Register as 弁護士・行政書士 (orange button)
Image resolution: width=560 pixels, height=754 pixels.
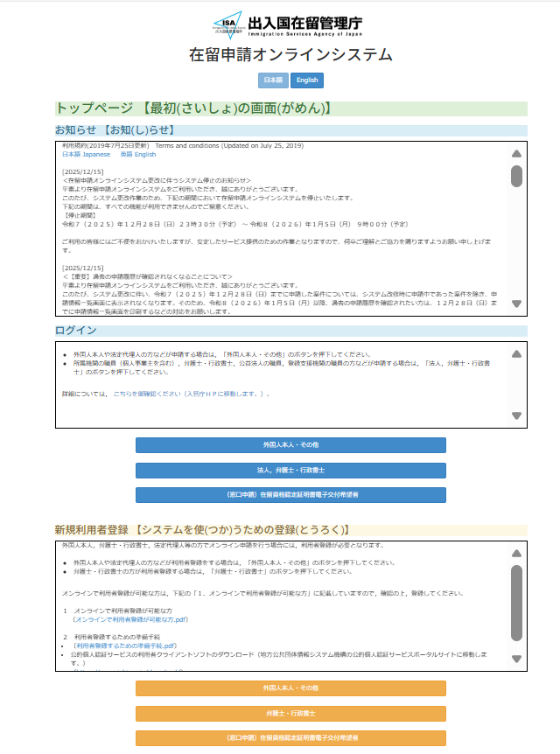tap(290, 713)
